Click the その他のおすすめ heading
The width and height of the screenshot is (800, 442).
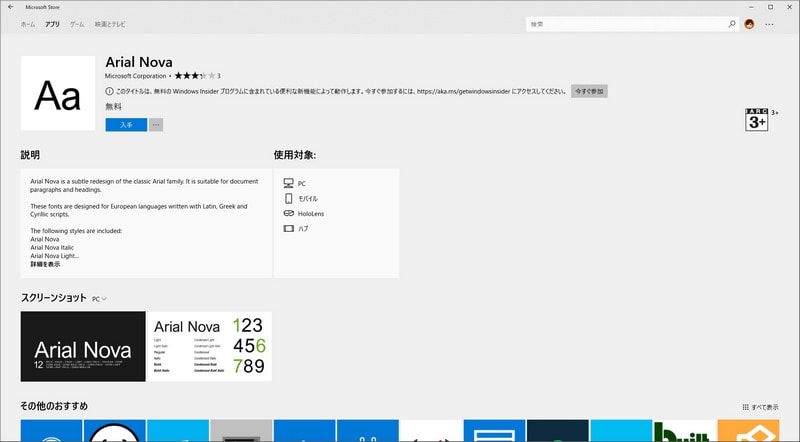coord(54,406)
